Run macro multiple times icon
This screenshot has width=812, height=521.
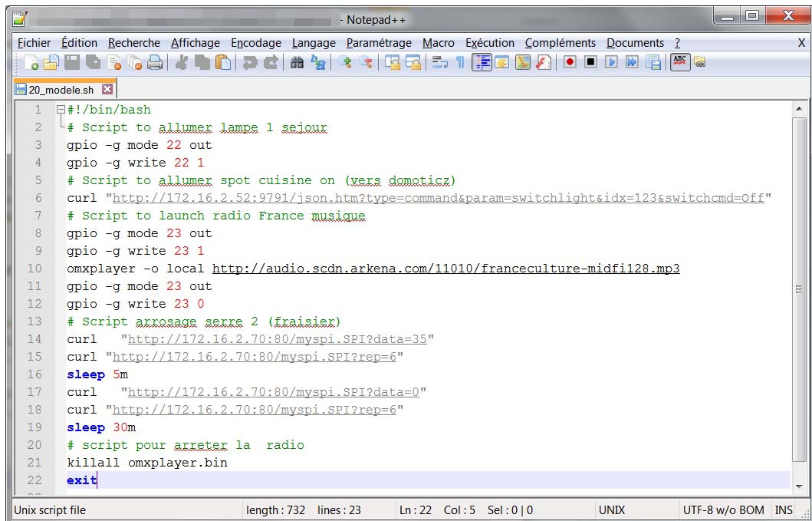633,63
